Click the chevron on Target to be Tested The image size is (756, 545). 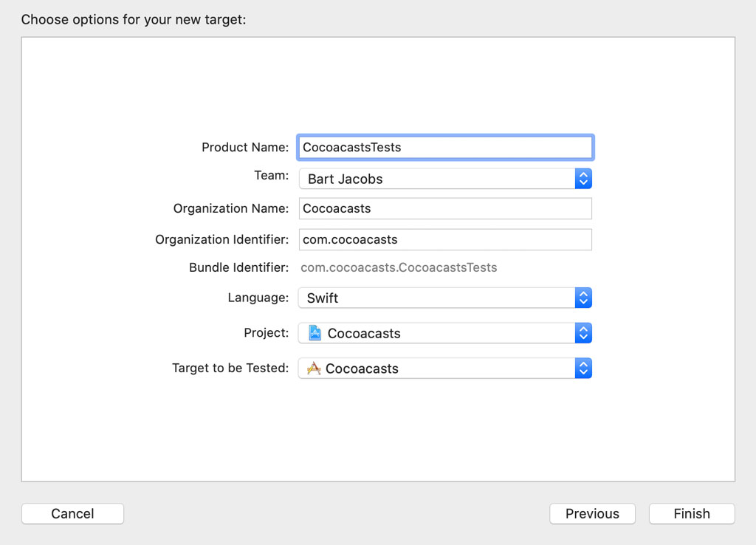pyautogui.click(x=583, y=369)
